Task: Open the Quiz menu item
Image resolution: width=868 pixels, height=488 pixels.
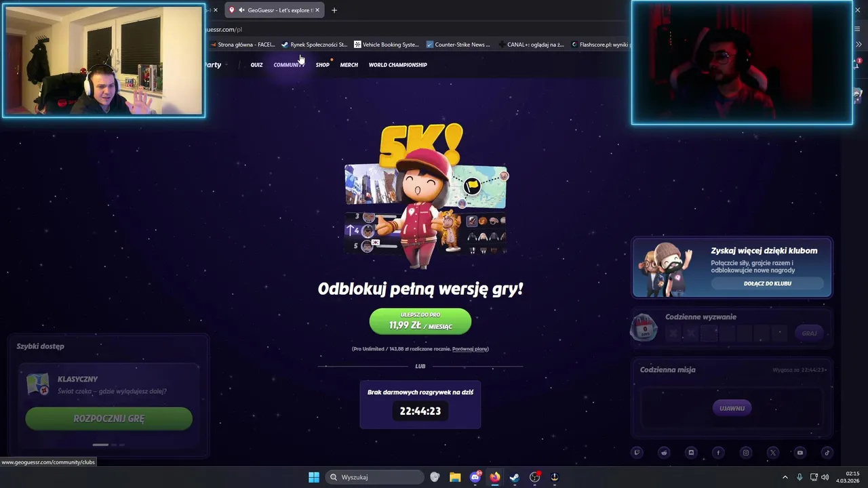Action: coord(256,65)
